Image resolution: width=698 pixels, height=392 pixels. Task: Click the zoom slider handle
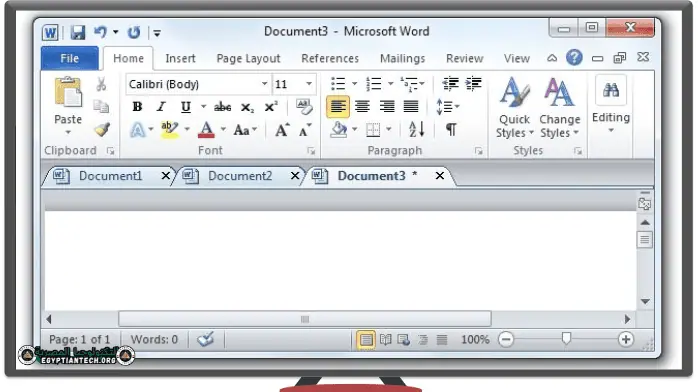566,339
